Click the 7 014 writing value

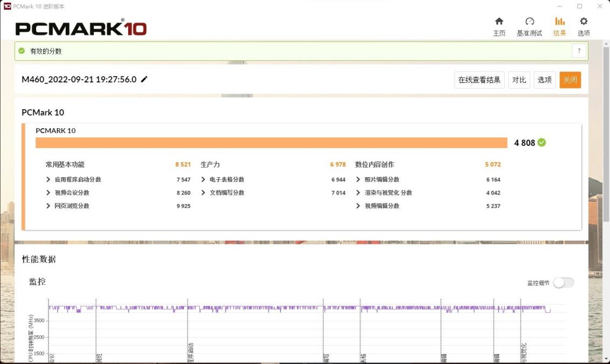(338, 193)
